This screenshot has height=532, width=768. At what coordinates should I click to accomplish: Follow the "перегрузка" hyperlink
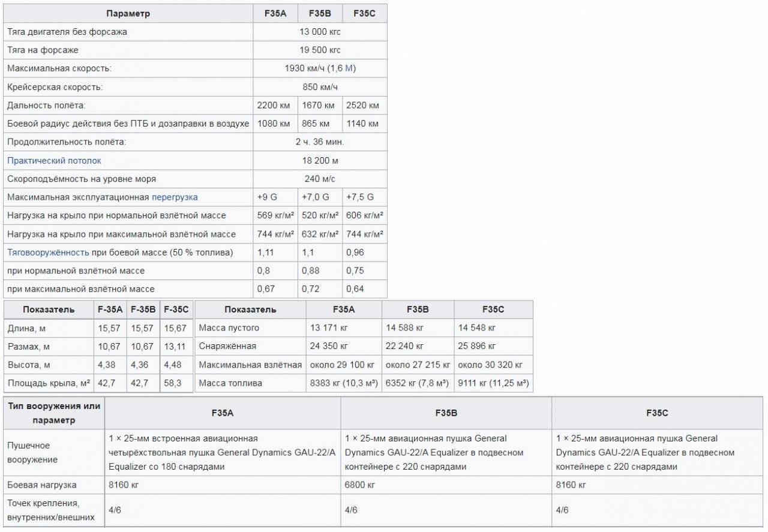[x=175, y=197]
